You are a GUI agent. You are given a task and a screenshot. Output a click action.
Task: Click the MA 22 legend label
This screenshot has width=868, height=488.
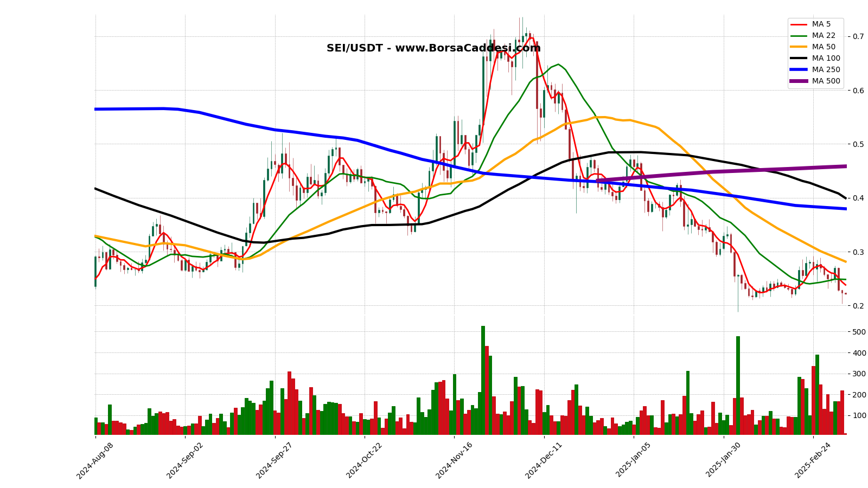click(x=824, y=36)
